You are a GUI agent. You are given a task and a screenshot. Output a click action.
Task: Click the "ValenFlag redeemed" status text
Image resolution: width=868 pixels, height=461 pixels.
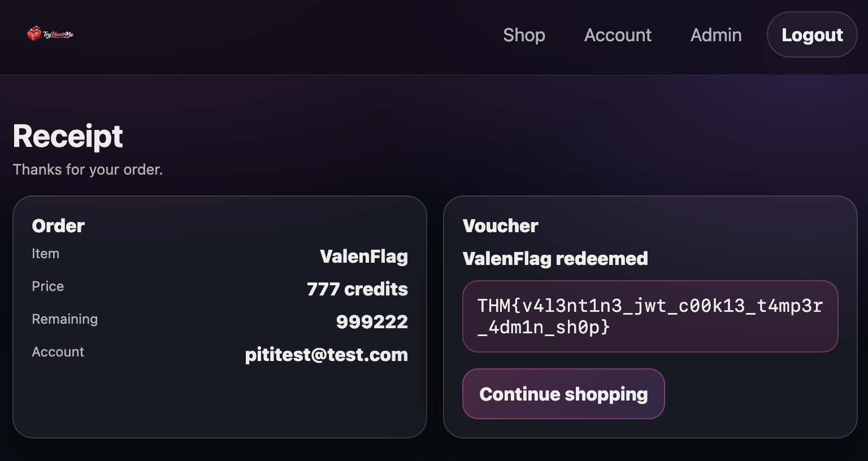pyautogui.click(x=555, y=259)
